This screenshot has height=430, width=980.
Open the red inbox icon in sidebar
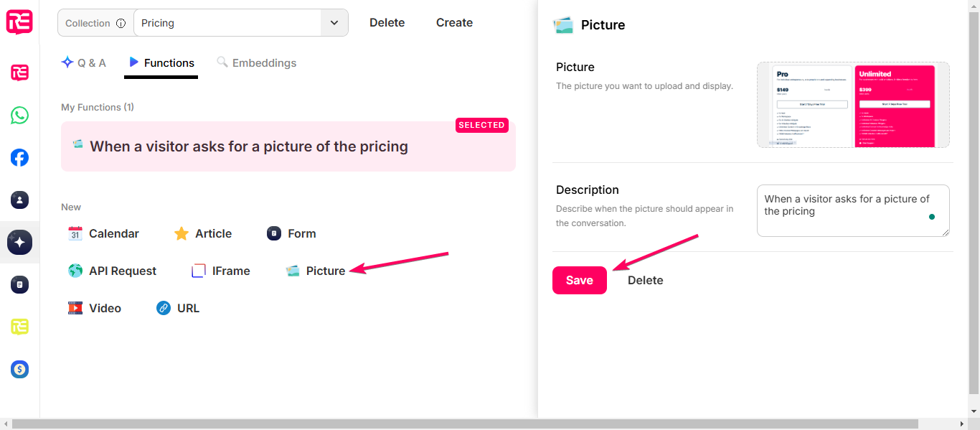19,73
